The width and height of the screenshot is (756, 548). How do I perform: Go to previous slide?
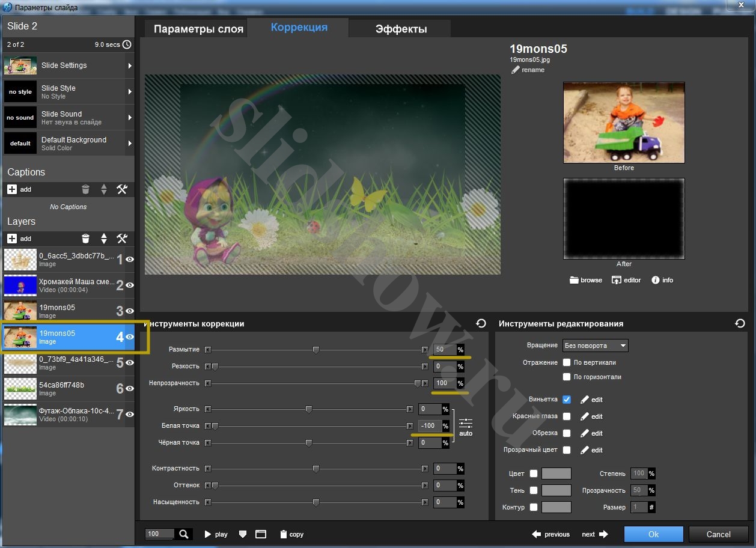coord(551,534)
